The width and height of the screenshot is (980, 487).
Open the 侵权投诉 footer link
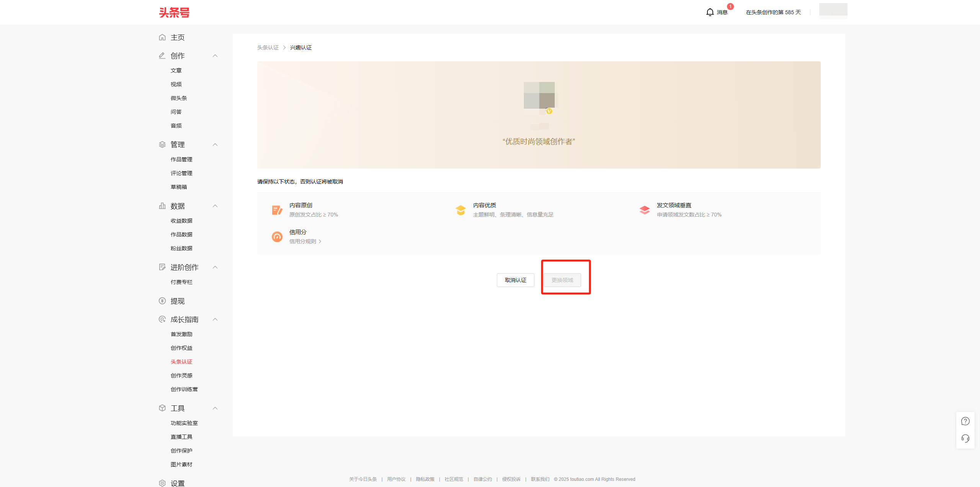(x=511, y=479)
